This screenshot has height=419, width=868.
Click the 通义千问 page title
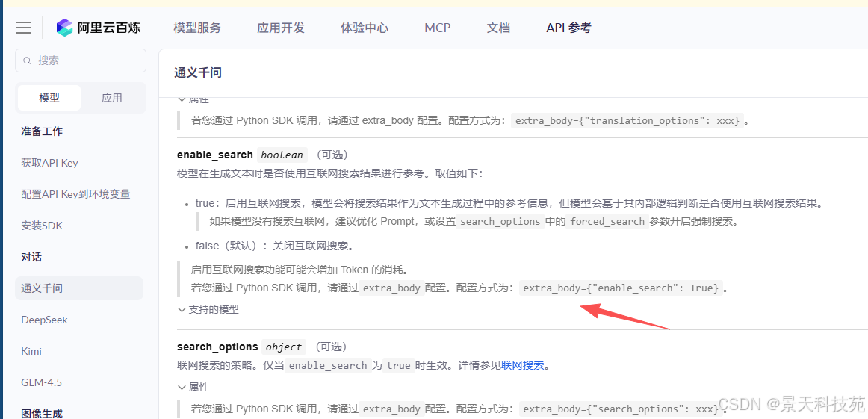pos(198,72)
